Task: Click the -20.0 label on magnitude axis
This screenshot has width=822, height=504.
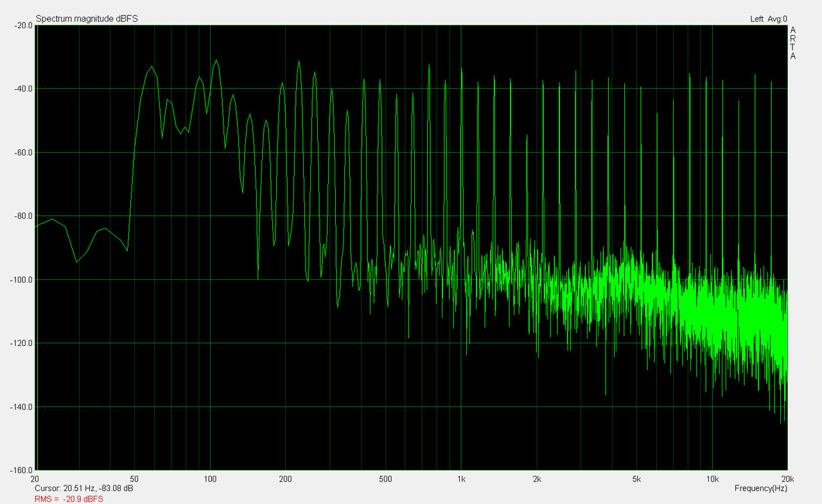Action: coord(22,26)
